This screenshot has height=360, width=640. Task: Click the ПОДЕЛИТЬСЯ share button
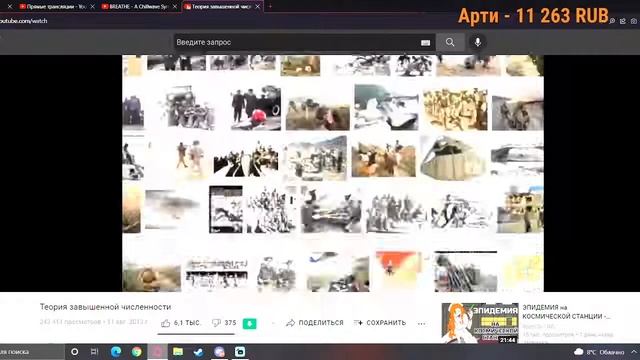tap(315, 323)
